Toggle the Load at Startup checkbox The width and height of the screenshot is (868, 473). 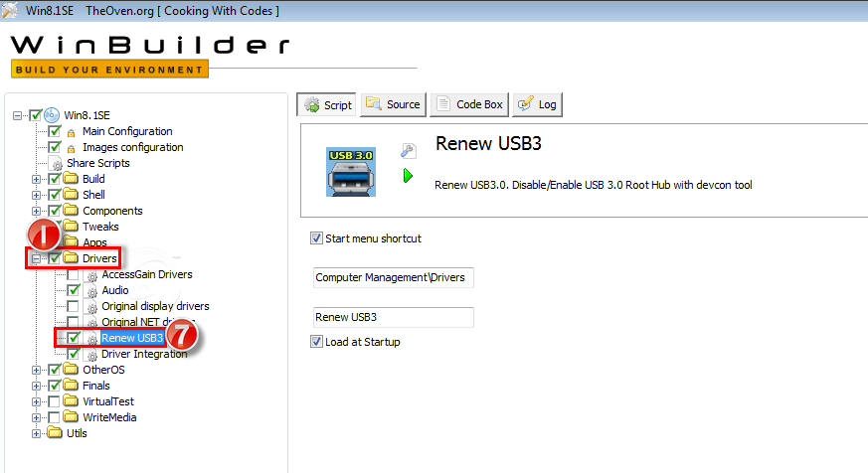click(316, 342)
